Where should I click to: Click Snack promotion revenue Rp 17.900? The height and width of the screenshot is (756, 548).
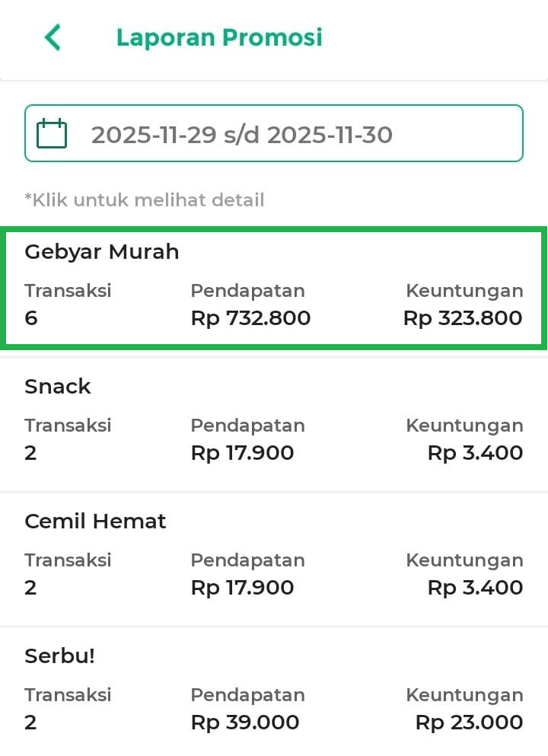[242, 453]
